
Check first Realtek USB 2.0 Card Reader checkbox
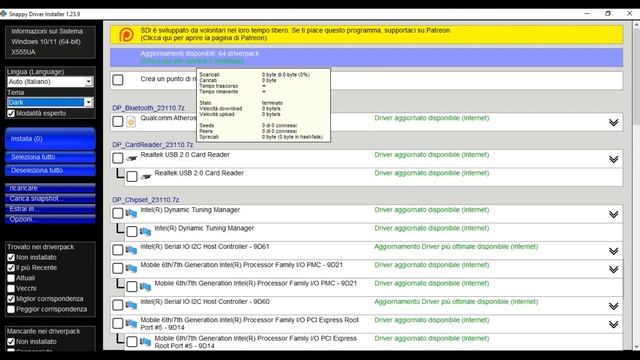click(118, 158)
